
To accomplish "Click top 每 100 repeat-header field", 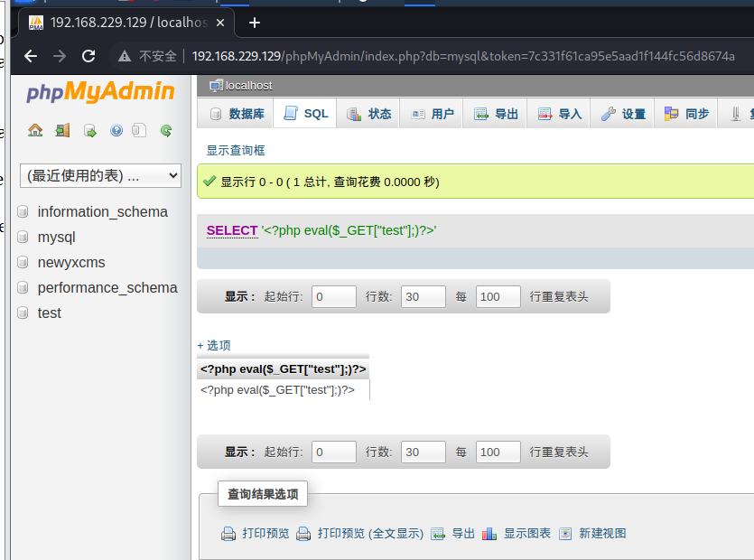I will (x=498, y=296).
